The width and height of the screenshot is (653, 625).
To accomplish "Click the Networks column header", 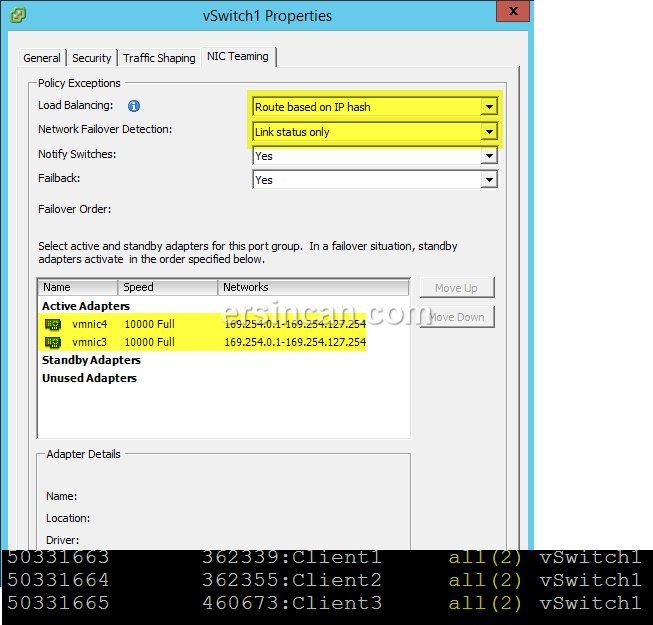I will [x=313, y=287].
